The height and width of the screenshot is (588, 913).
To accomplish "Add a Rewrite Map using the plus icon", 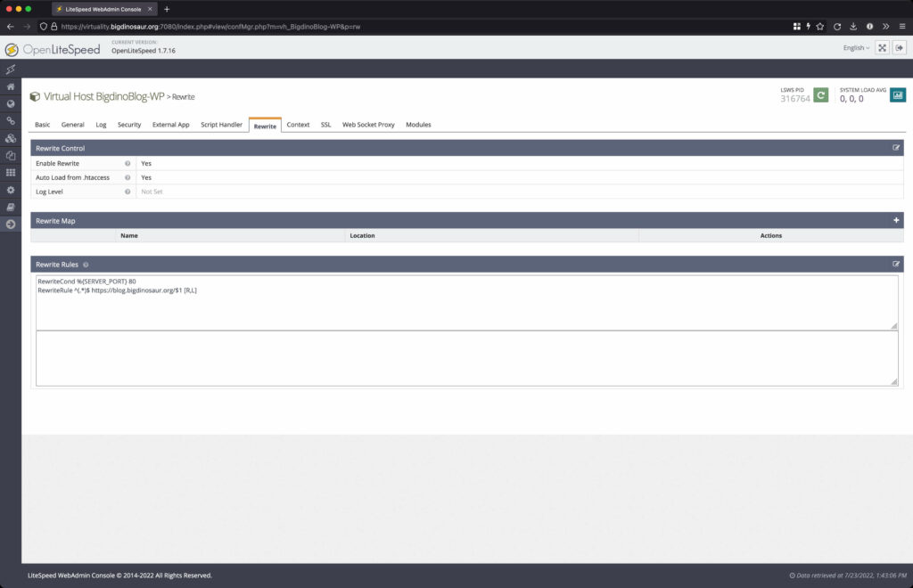I will click(897, 220).
